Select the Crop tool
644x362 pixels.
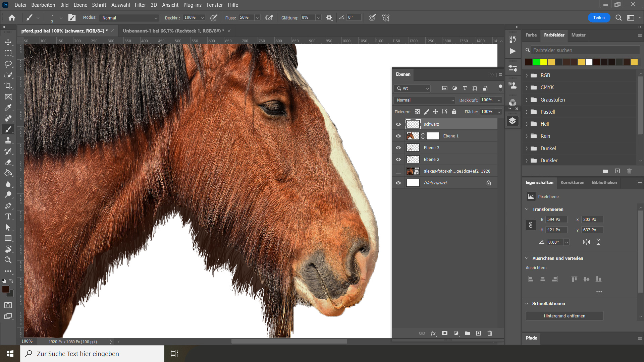click(x=8, y=86)
